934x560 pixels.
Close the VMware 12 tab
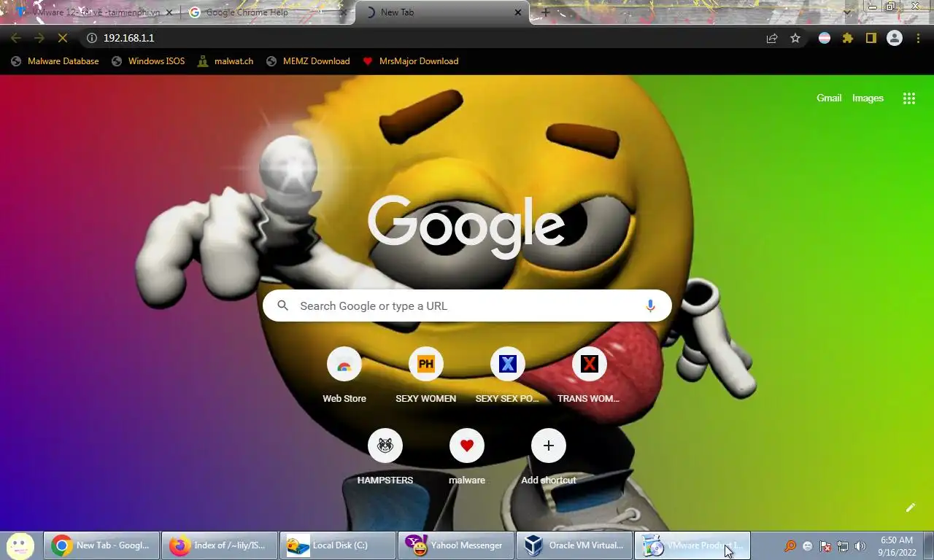168,12
